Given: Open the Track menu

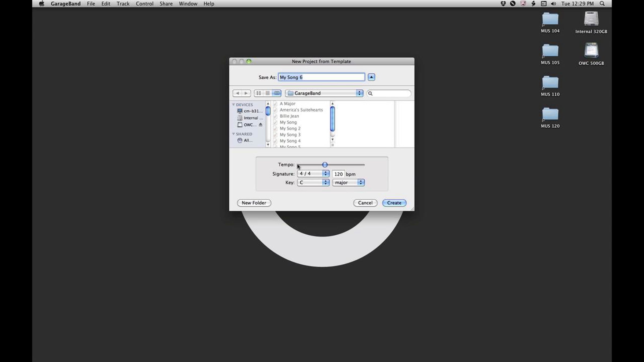Looking at the screenshot, I should click(x=123, y=4).
